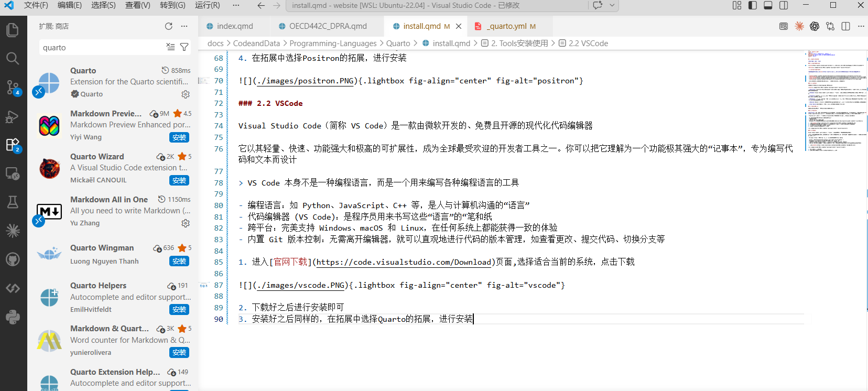Open the Source Control view
Screen dimensions: 868x391
(13, 87)
